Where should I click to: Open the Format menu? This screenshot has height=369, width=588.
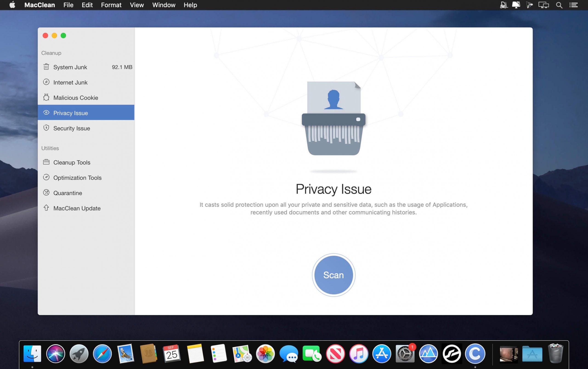(x=111, y=5)
